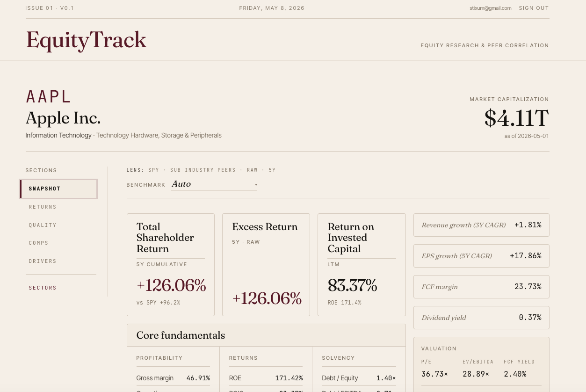This screenshot has width=586, height=392.
Task: Open the Benchmark Auto dropdown
Action: [214, 184]
